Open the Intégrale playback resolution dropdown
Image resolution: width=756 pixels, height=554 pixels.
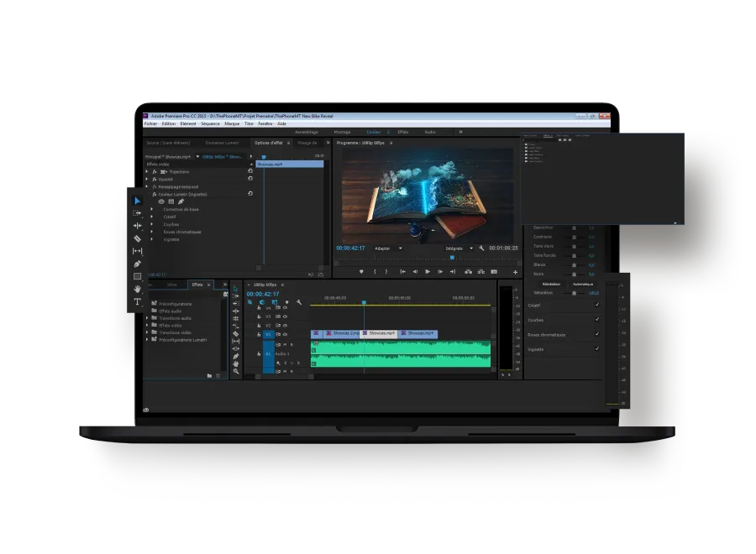459,248
